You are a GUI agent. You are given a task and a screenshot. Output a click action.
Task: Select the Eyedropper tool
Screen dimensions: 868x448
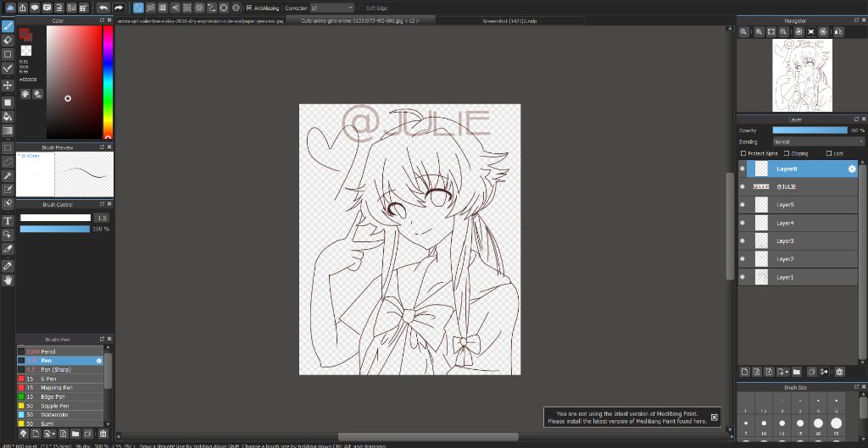pos(8,266)
